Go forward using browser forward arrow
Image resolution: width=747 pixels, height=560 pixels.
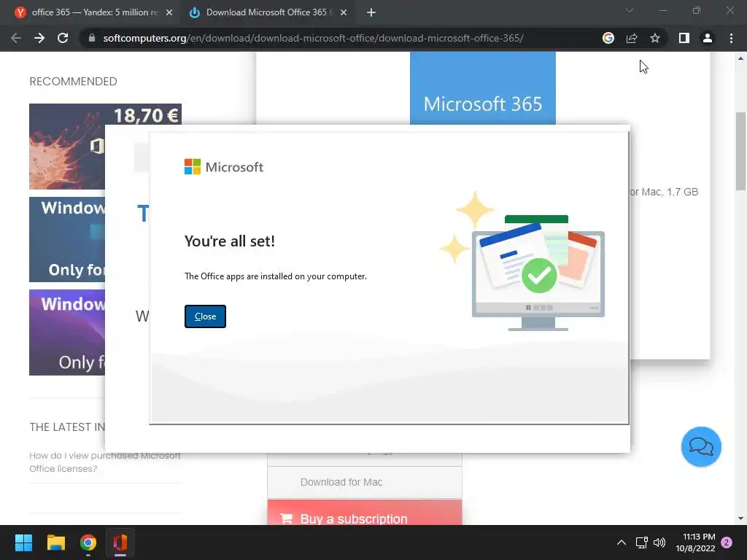[39, 38]
